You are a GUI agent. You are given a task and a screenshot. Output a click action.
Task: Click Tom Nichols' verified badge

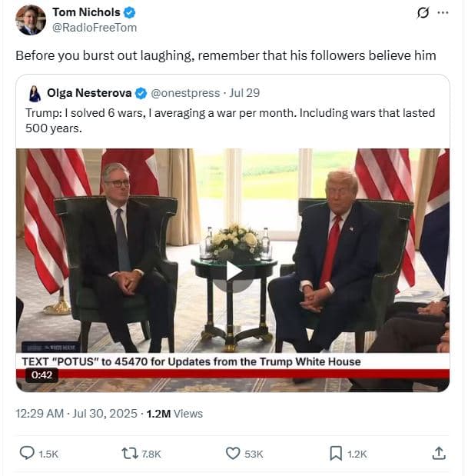pos(131,12)
